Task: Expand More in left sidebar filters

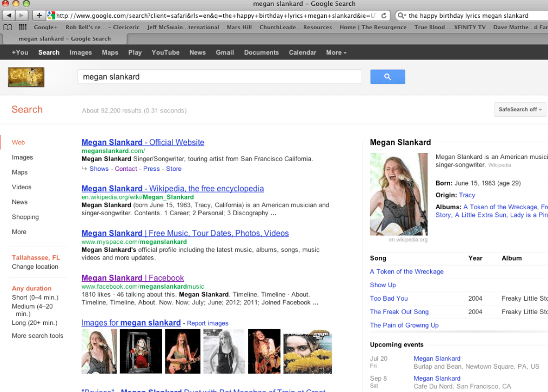Action: [x=19, y=232]
